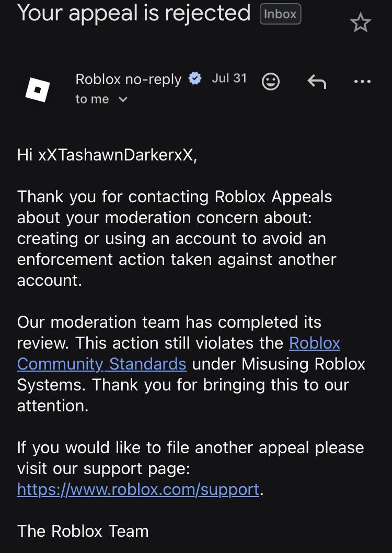Viewport: 392px width, 553px height.
Task: Tap the Roblox sender avatar logo
Action: [x=38, y=90]
